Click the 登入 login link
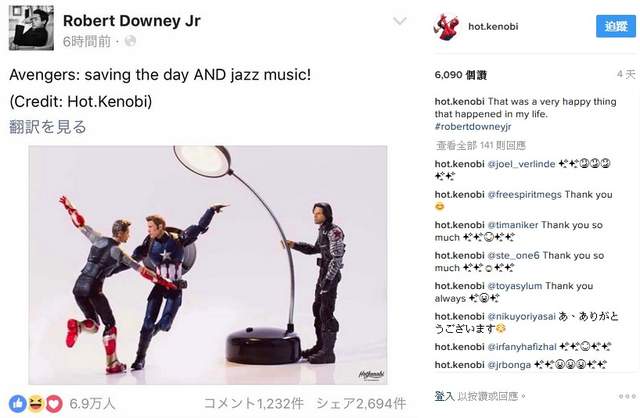The image size is (640, 418). [444, 396]
